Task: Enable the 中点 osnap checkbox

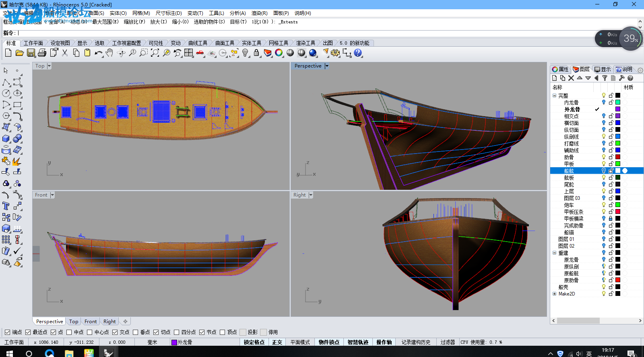Action: tap(69, 332)
